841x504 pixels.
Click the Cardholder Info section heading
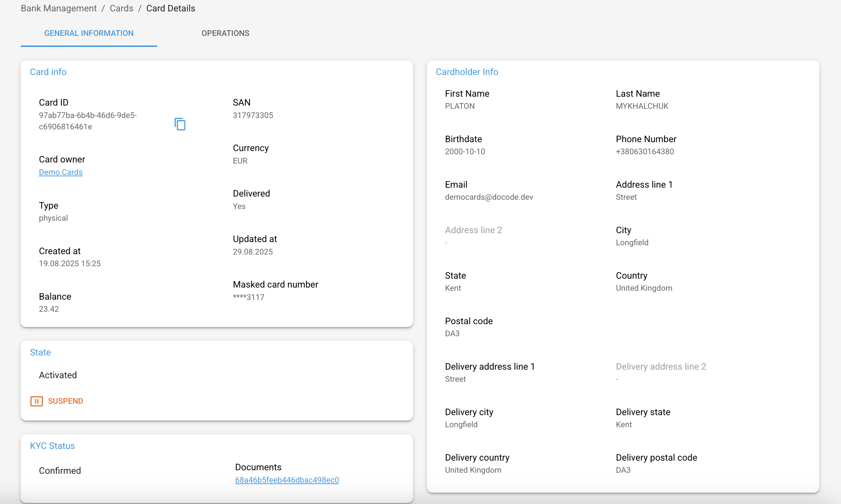click(467, 72)
